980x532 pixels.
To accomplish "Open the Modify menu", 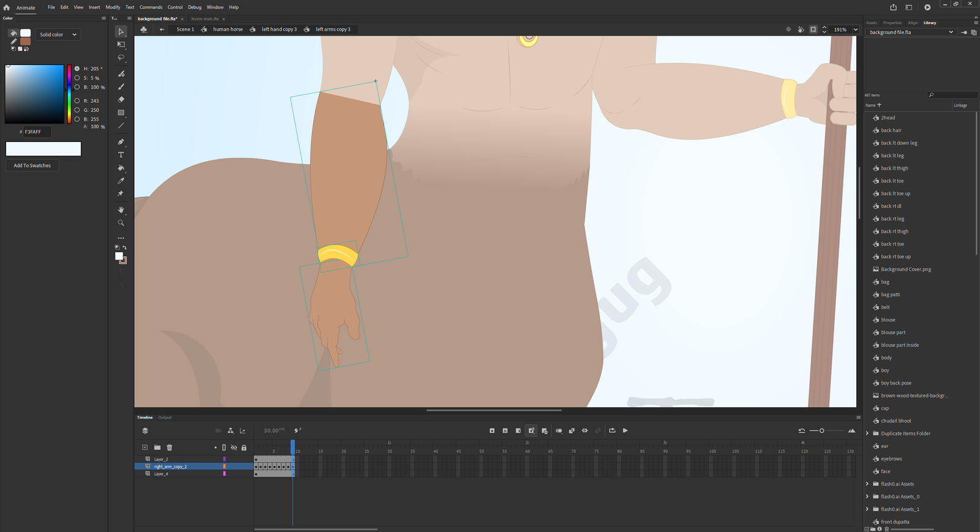I will (x=113, y=7).
